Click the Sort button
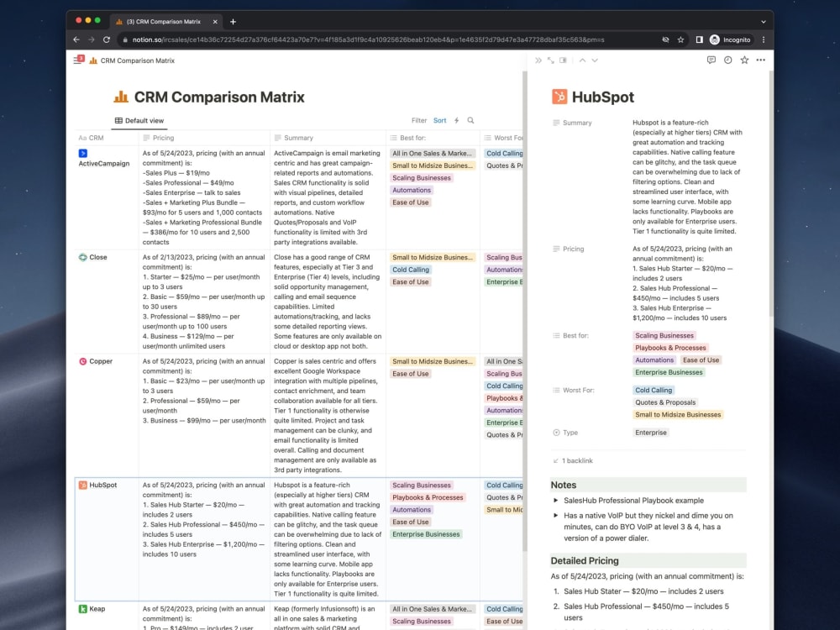This screenshot has width=840, height=630. click(x=440, y=120)
